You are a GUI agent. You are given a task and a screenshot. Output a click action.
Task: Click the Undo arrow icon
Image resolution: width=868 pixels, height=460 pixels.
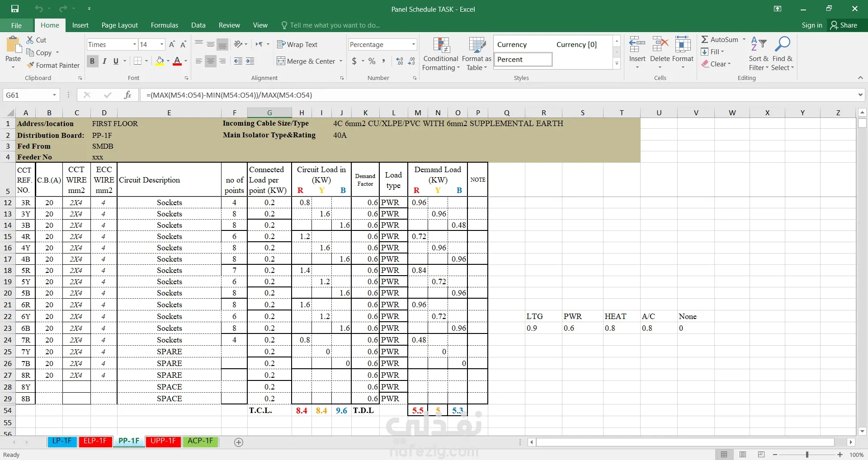[x=39, y=9]
